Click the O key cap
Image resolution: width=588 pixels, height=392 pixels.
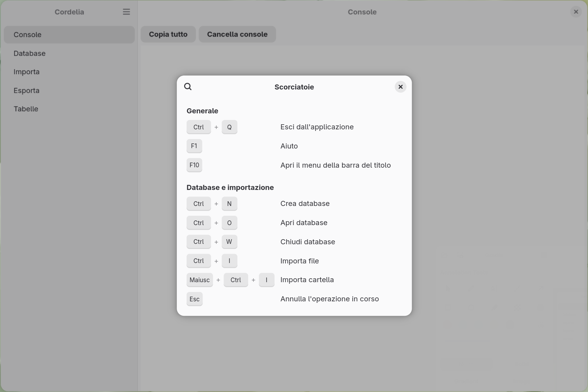click(229, 223)
